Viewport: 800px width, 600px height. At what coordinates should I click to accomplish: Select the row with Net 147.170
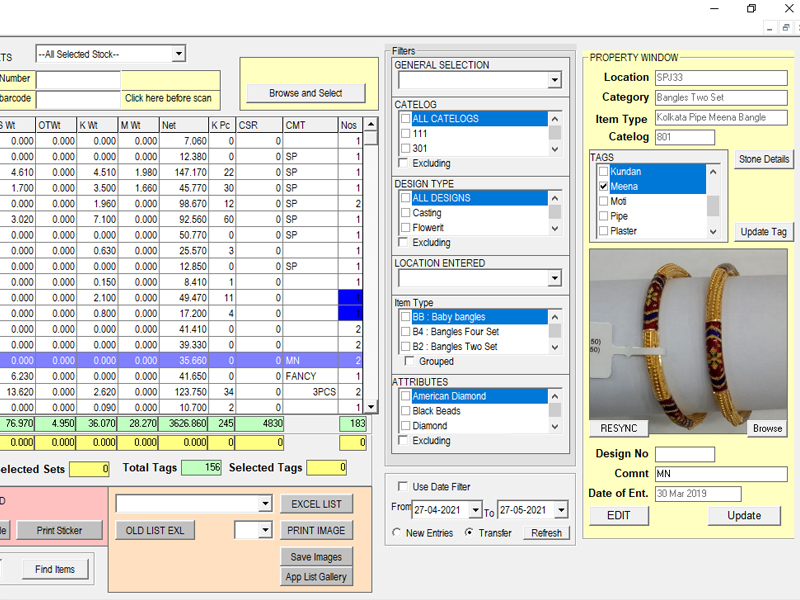[x=181, y=172]
